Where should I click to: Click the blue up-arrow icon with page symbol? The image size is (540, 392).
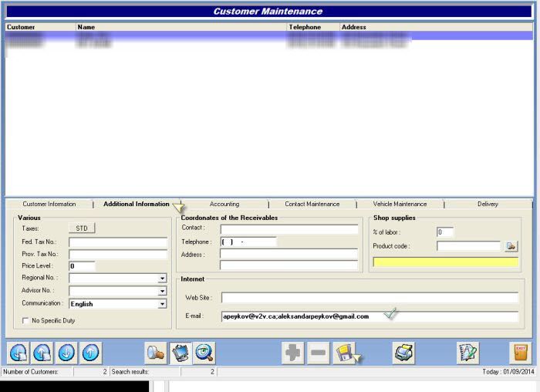[42, 353]
